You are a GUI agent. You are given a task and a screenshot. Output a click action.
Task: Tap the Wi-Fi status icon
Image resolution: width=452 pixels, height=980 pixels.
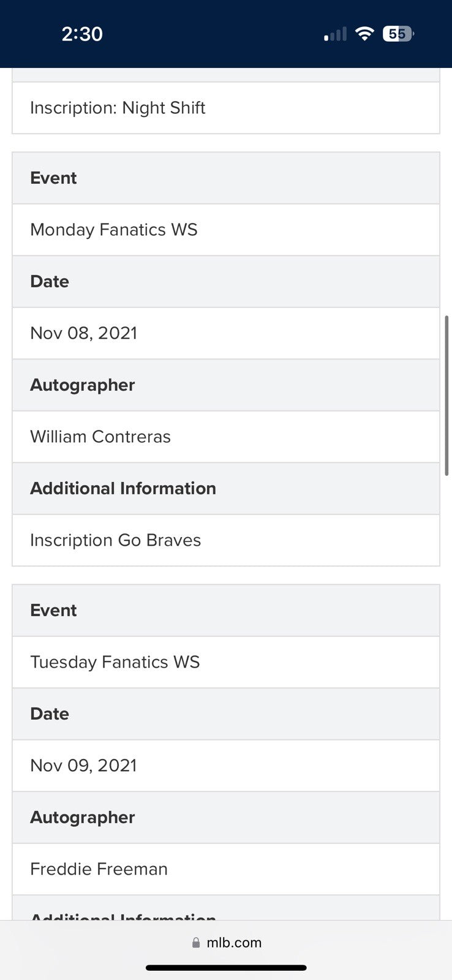click(x=364, y=34)
